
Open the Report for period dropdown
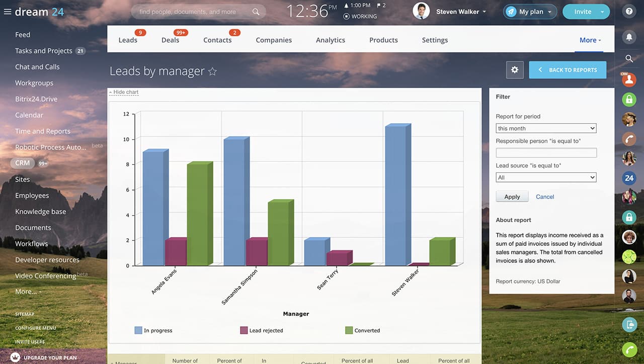546,128
